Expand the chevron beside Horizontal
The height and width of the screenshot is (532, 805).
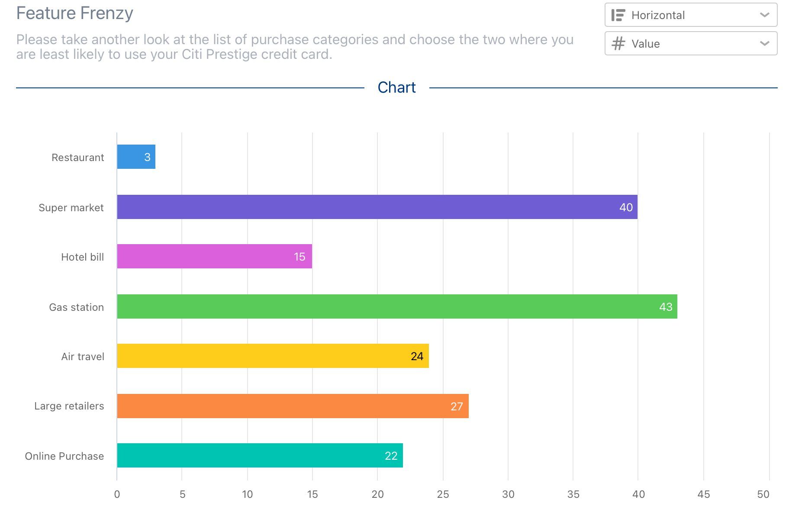tap(765, 15)
